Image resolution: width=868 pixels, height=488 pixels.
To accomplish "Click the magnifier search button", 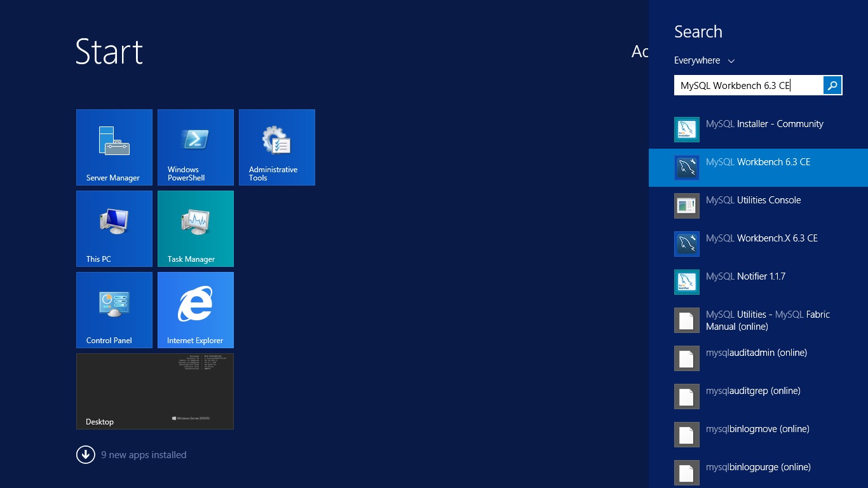I will tap(832, 86).
